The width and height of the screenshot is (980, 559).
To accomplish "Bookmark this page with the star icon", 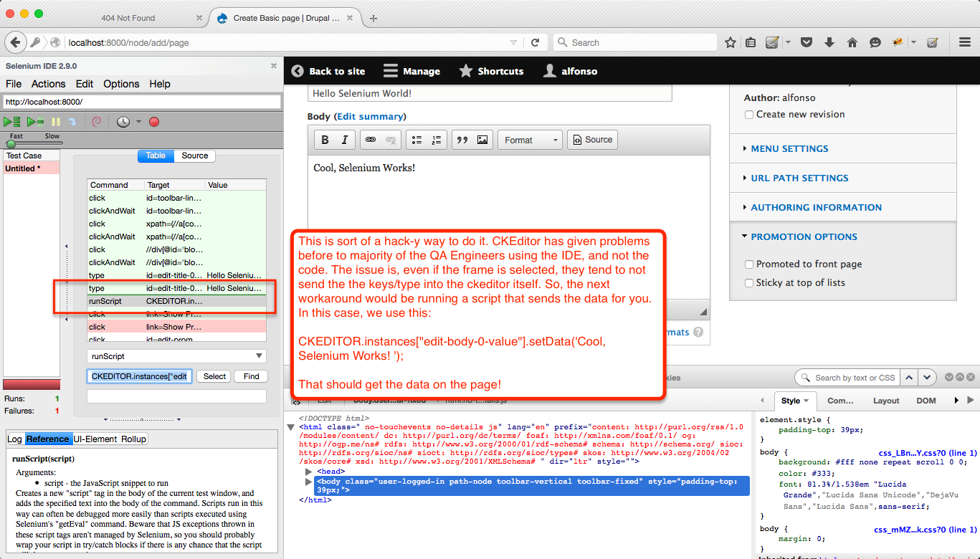I will pos(731,42).
